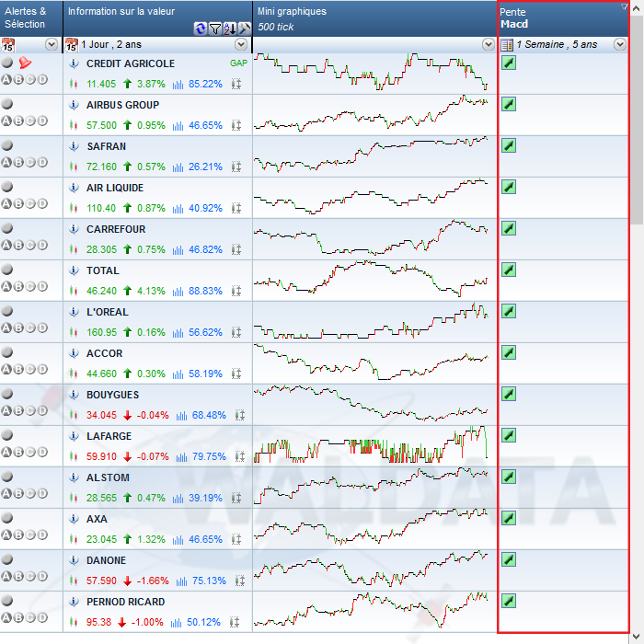Click the green up arrow in TOTAL row
This screenshot has height=644, width=644.
click(x=127, y=291)
